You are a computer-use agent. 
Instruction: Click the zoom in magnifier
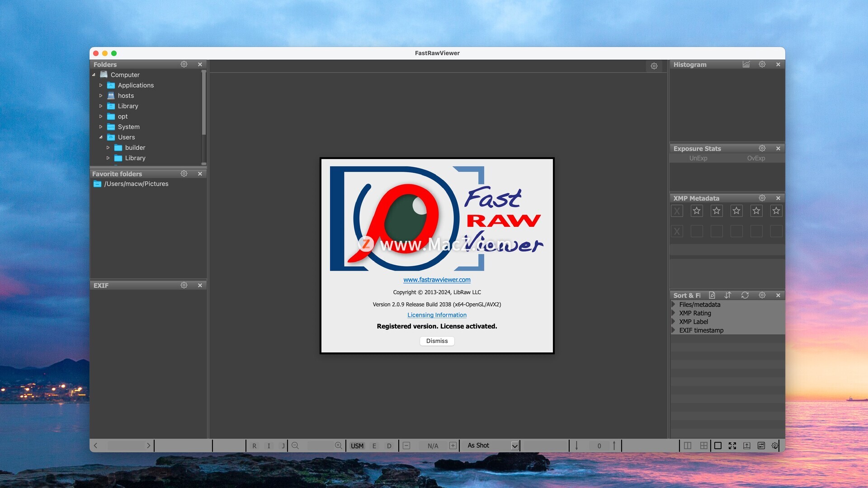click(338, 446)
